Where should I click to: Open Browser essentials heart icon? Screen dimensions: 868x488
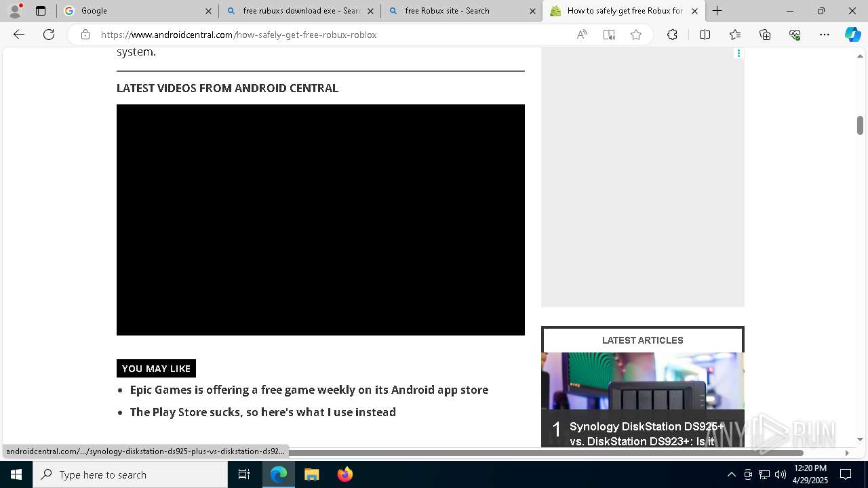coord(795,35)
